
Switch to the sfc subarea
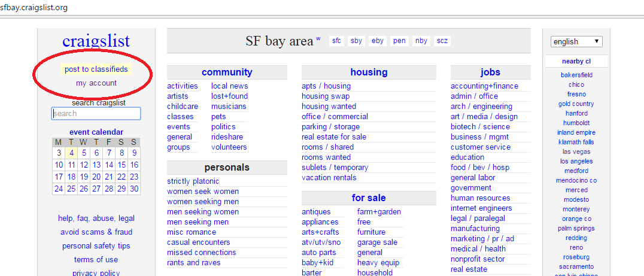[336, 41]
